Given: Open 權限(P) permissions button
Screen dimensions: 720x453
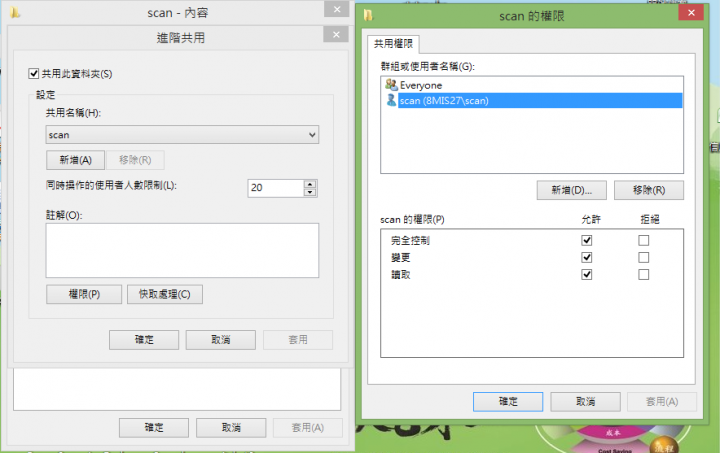Looking at the screenshot, I should tap(84, 294).
